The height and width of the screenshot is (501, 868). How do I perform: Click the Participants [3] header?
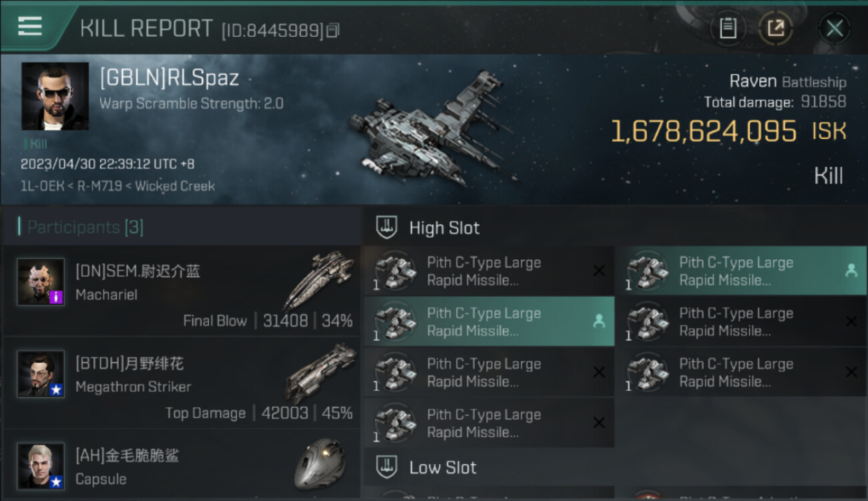pos(85,227)
